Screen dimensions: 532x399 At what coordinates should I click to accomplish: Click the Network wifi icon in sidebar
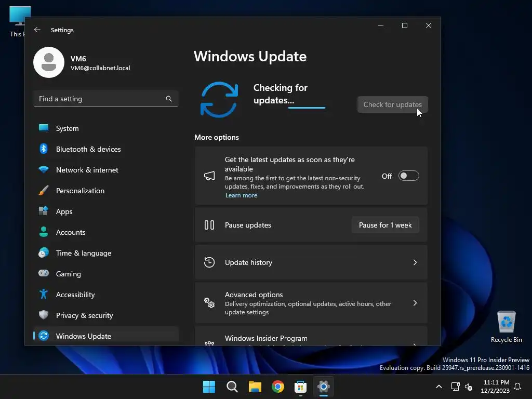click(x=44, y=169)
